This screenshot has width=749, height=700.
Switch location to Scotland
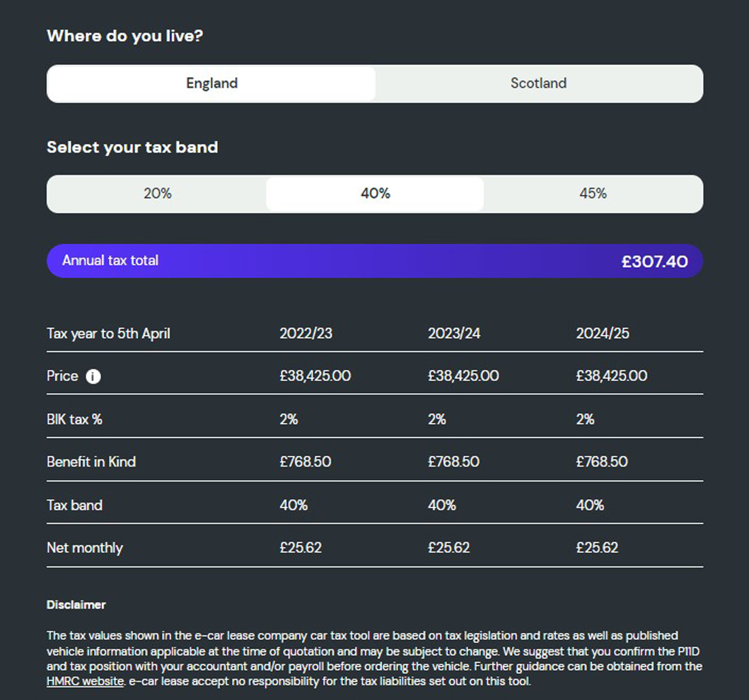point(538,83)
